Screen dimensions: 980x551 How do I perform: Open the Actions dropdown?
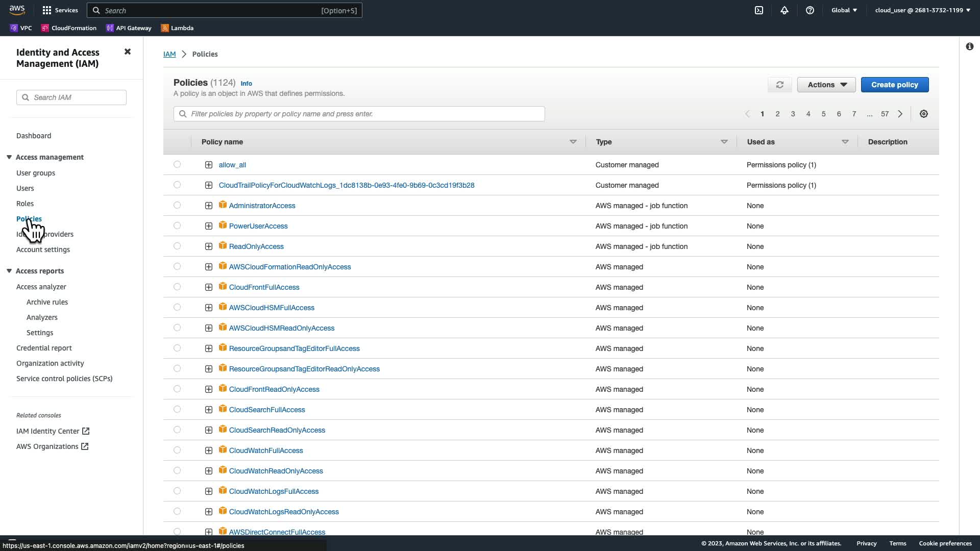(826, 85)
